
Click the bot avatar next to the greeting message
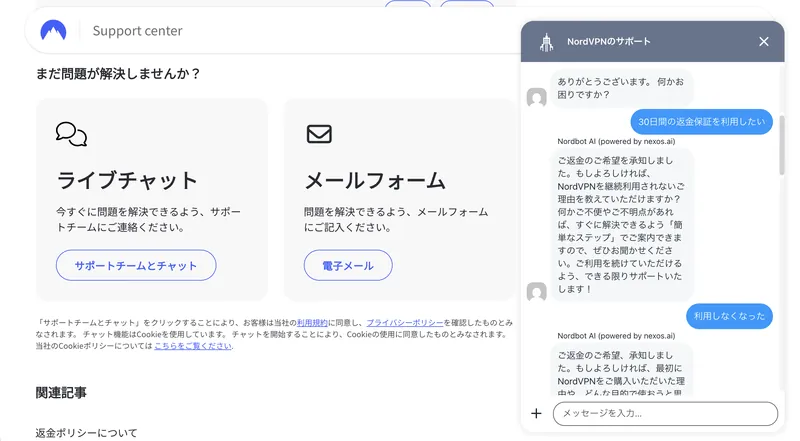(x=536, y=97)
